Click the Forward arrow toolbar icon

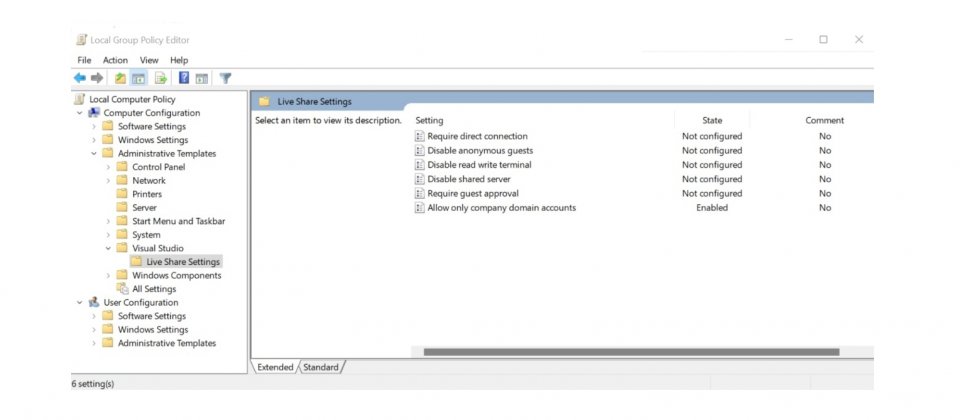(97, 78)
